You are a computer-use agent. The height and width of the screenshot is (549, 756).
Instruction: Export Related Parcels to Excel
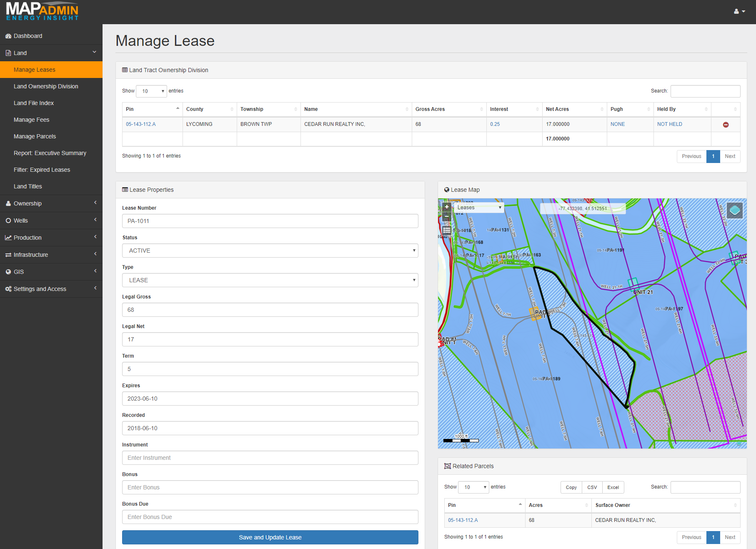(613, 487)
